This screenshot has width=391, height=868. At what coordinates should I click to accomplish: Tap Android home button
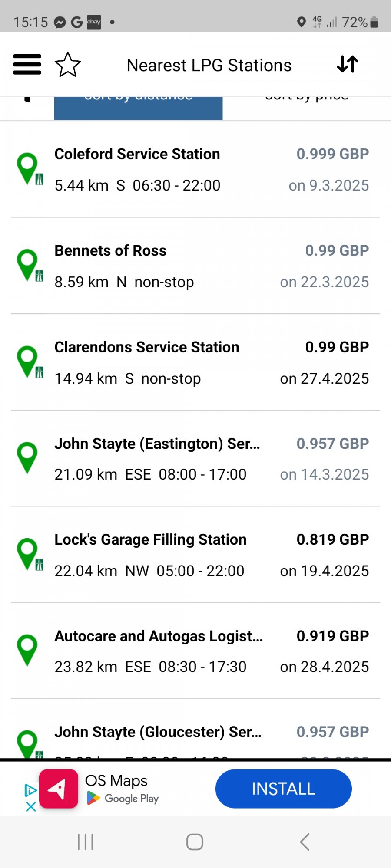point(195,842)
